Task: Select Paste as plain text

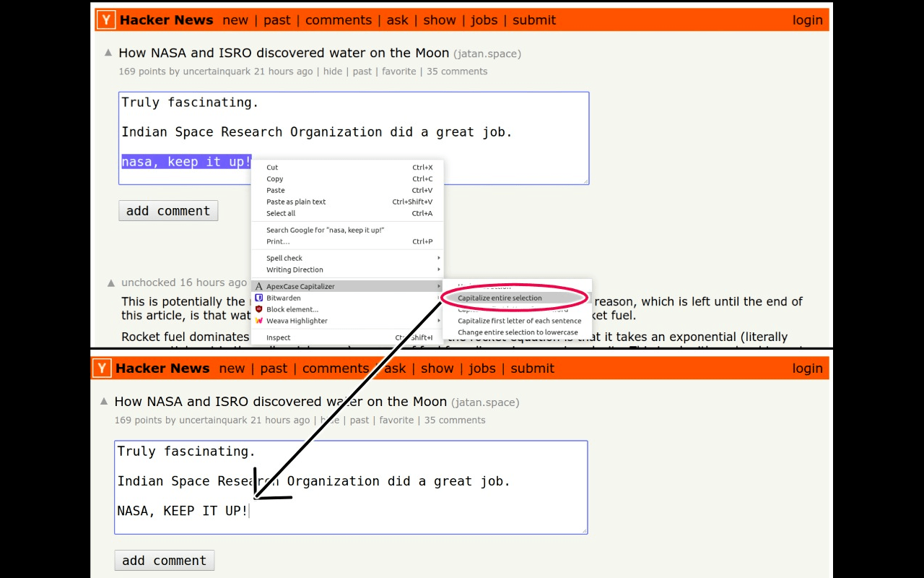Action: [296, 202]
